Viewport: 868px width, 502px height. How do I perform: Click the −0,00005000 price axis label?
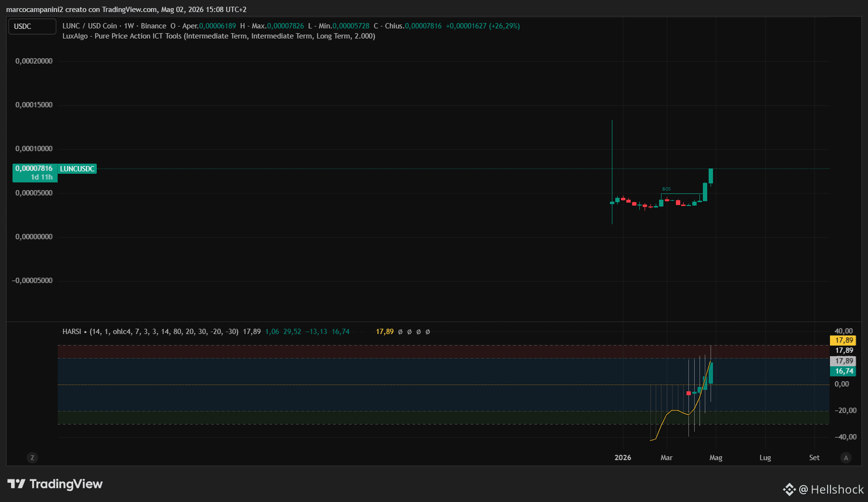click(x=32, y=281)
